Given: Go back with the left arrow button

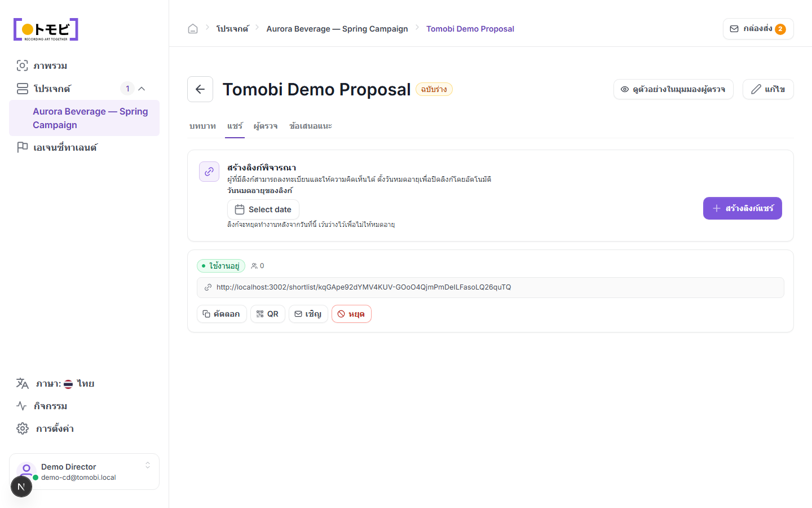Looking at the screenshot, I should [x=200, y=89].
